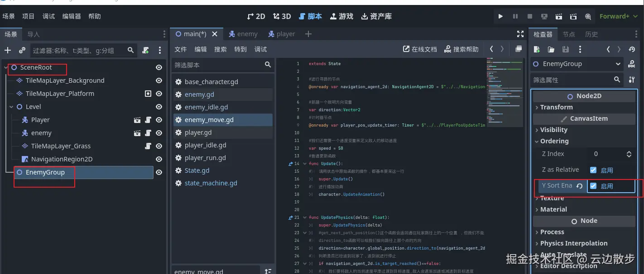Collapse the SceneRoot tree node
644x274 pixels.
point(6,67)
